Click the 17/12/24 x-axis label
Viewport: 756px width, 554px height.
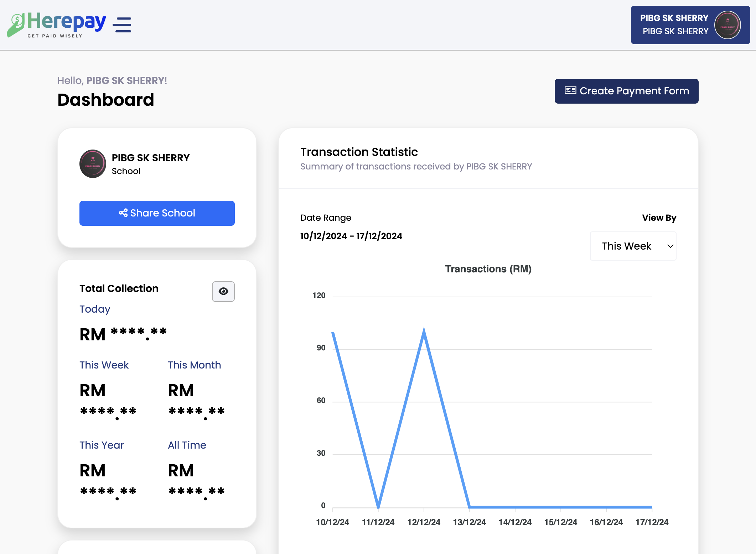click(652, 522)
